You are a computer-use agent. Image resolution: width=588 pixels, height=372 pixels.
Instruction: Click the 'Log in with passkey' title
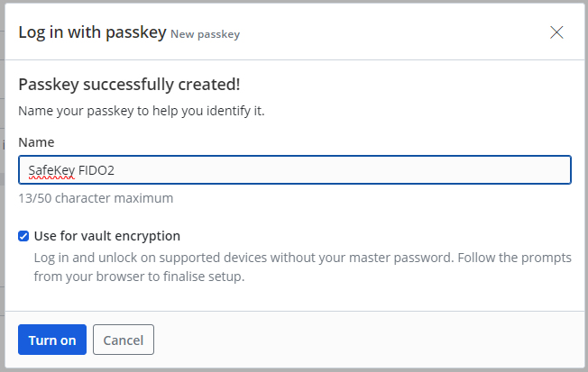coord(92,32)
